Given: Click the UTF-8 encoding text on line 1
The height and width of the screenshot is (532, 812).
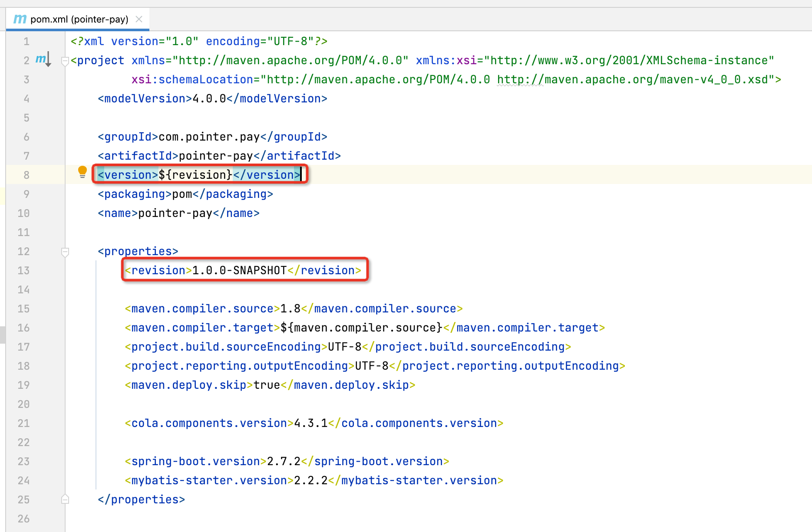Looking at the screenshot, I should [292, 41].
